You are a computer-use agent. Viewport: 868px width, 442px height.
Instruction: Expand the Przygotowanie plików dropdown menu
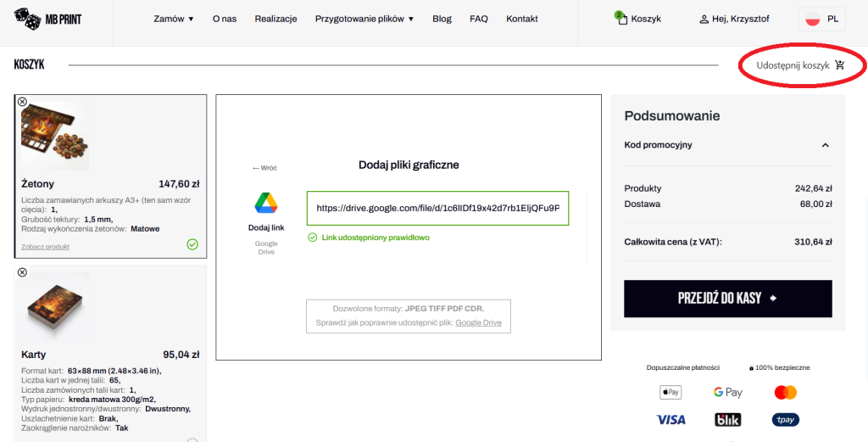point(364,19)
